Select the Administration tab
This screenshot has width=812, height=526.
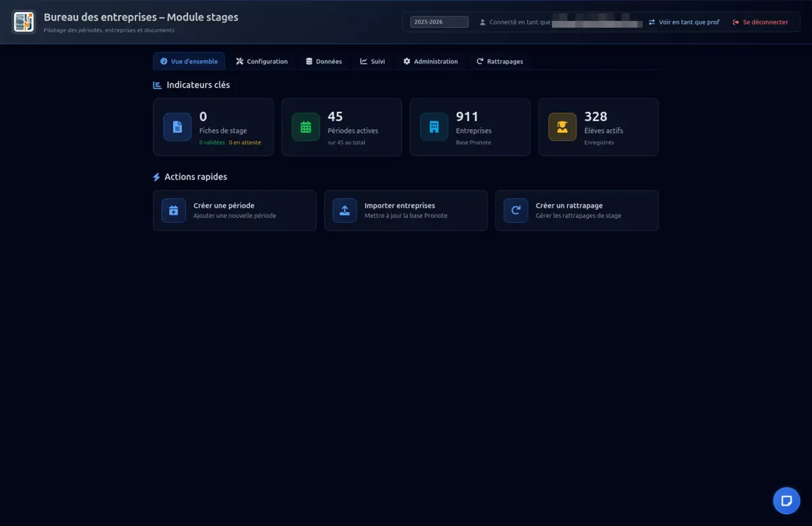(430, 62)
